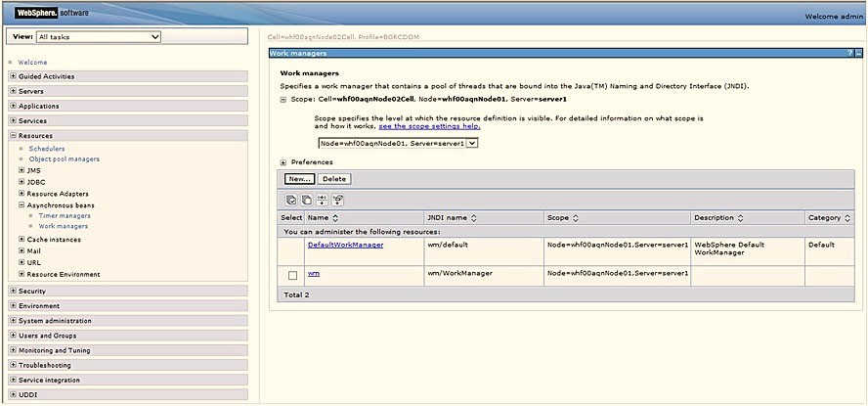Expand Guided Activities in navigation
The width and height of the screenshot is (868, 406).
[x=14, y=76]
